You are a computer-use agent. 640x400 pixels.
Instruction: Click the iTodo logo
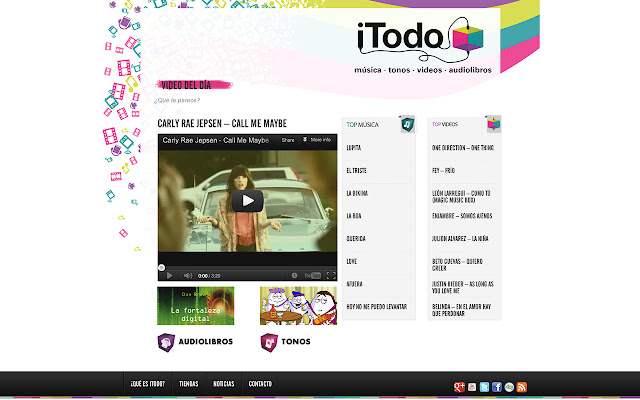422,45
